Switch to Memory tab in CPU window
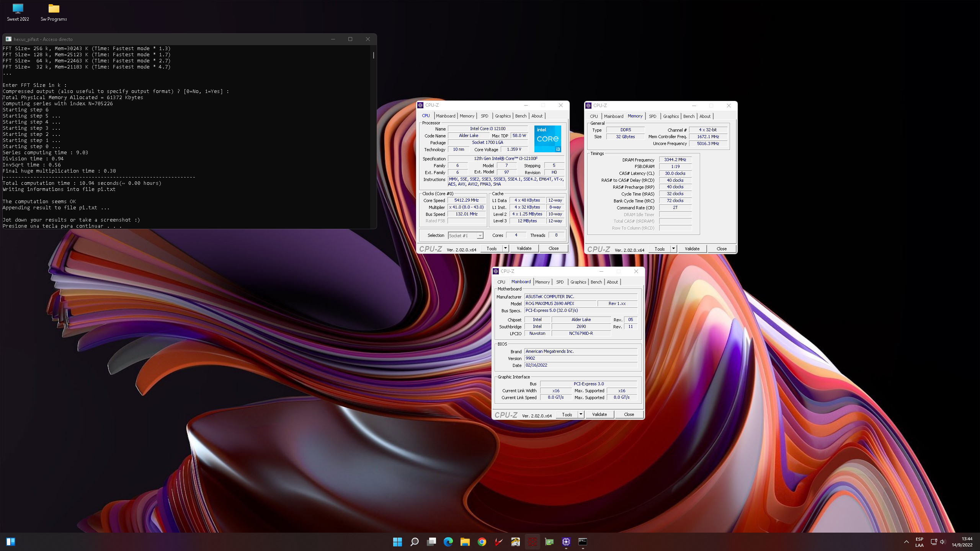The width and height of the screenshot is (980, 551). [467, 116]
